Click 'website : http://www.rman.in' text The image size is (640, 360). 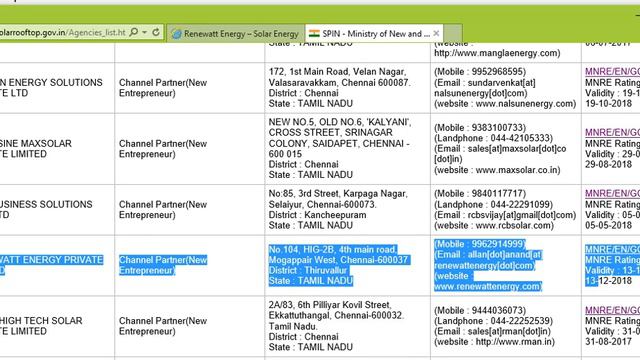click(495, 342)
